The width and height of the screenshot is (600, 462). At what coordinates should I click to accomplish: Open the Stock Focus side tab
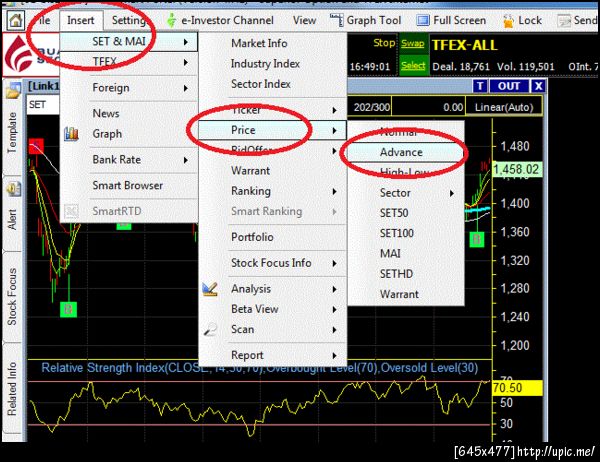(x=12, y=297)
